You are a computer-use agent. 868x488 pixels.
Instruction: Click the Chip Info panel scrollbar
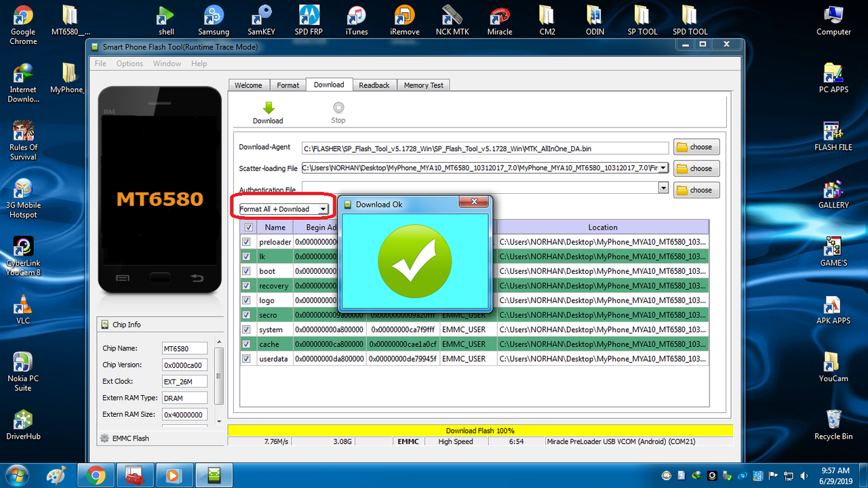tap(218, 382)
